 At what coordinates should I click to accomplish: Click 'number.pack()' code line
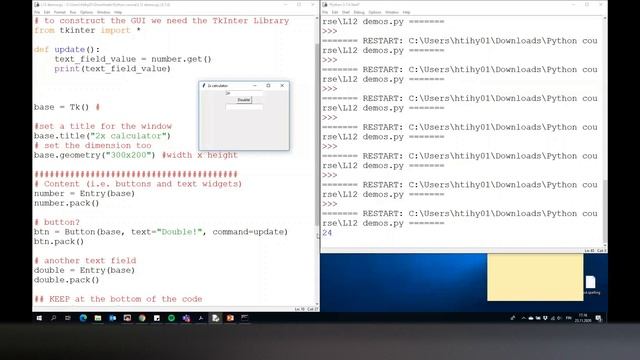67,203
